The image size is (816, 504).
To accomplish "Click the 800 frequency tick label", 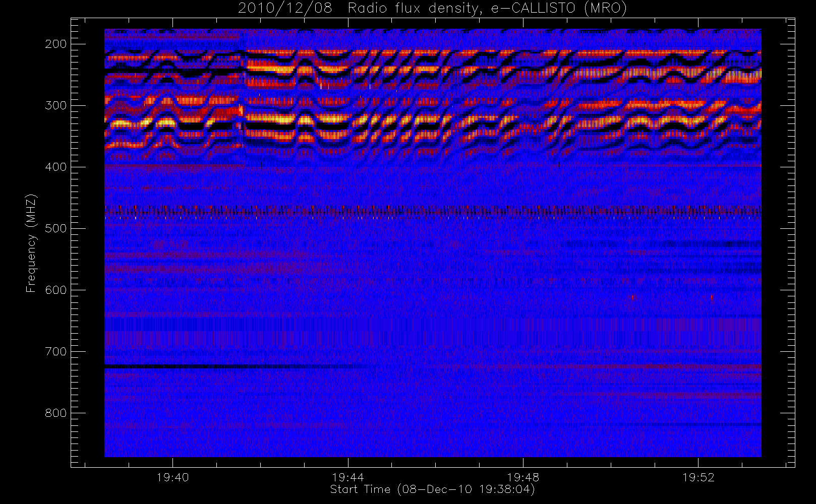I will (x=56, y=413).
